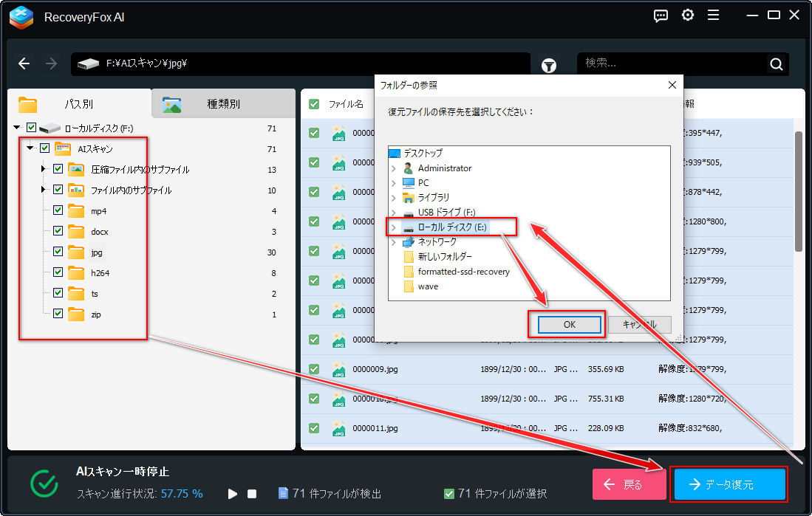Open the hamburger menu icon
The width and height of the screenshot is (812, 516).
714,16
